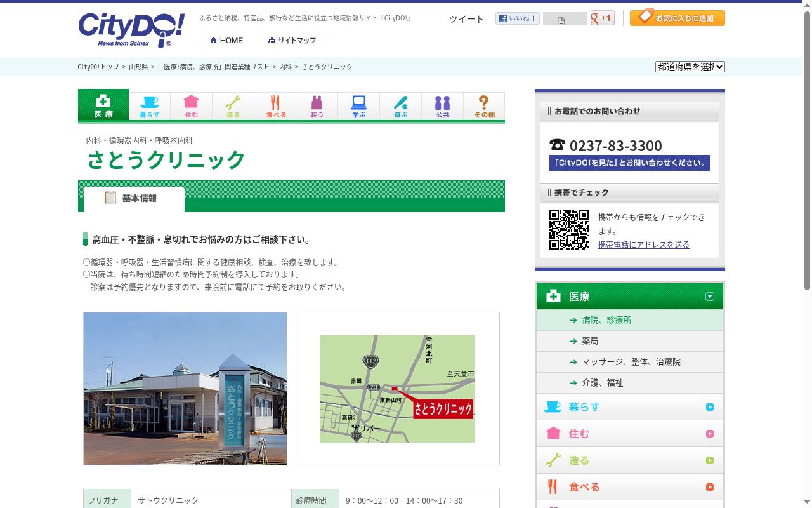Click CityDO!トップ breadcrumb link
Image resolution: width=812 pixels, height=508 pixels.
point(98,67)
